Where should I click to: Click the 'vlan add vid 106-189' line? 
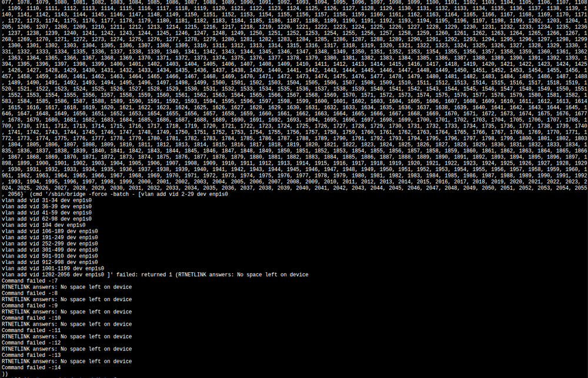coord(49,232)
